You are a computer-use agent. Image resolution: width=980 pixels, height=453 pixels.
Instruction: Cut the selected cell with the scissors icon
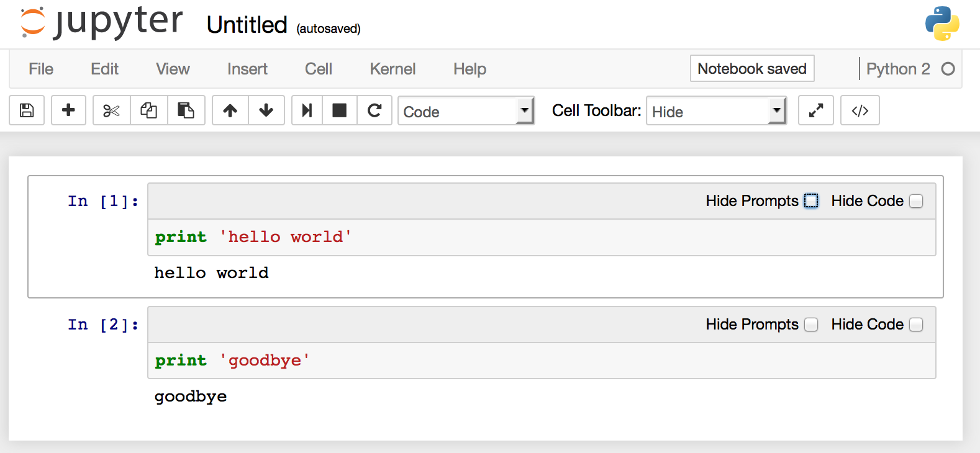click(x=112, y=110)
